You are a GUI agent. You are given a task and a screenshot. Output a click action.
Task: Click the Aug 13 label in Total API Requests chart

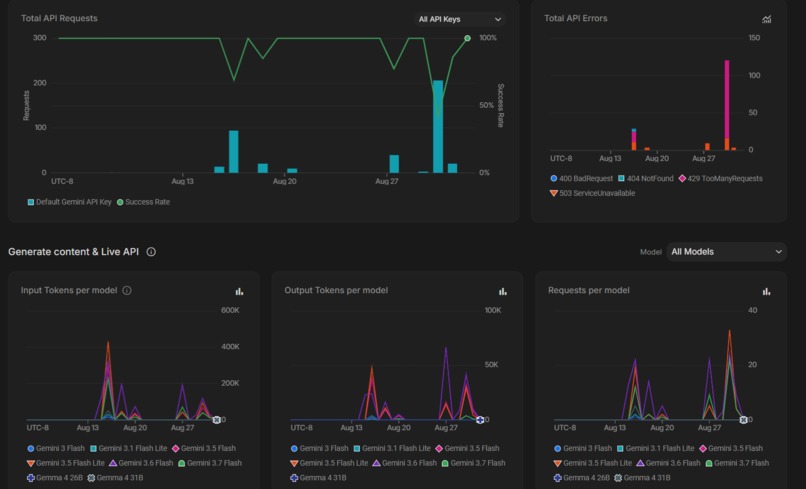182,181
